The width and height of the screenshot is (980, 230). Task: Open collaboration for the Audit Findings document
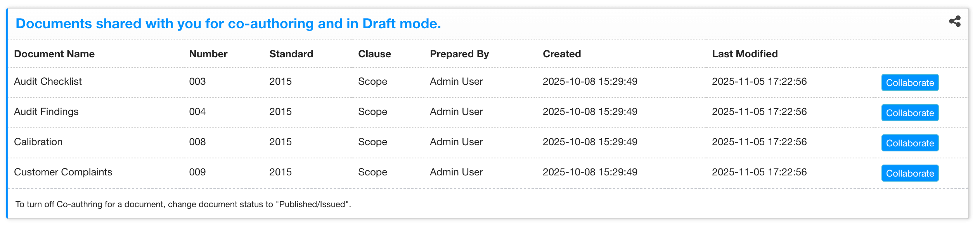pos(909,113)
